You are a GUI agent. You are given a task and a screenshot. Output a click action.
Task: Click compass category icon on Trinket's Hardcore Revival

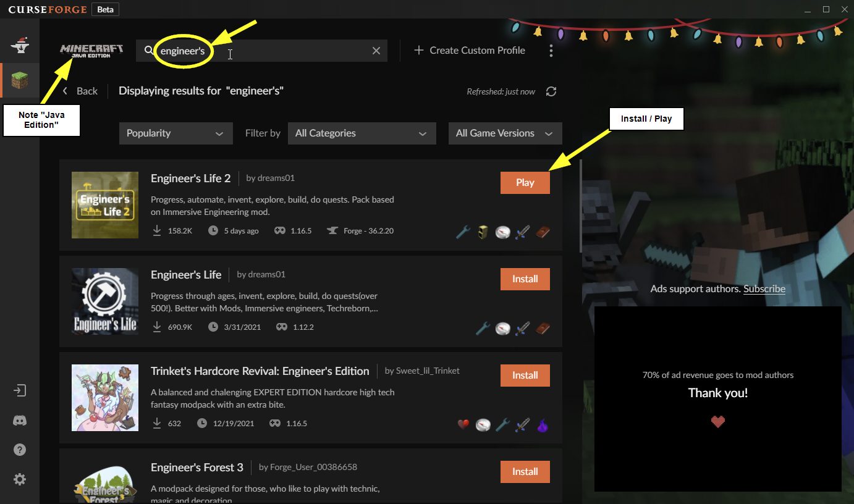coord(483,425)
